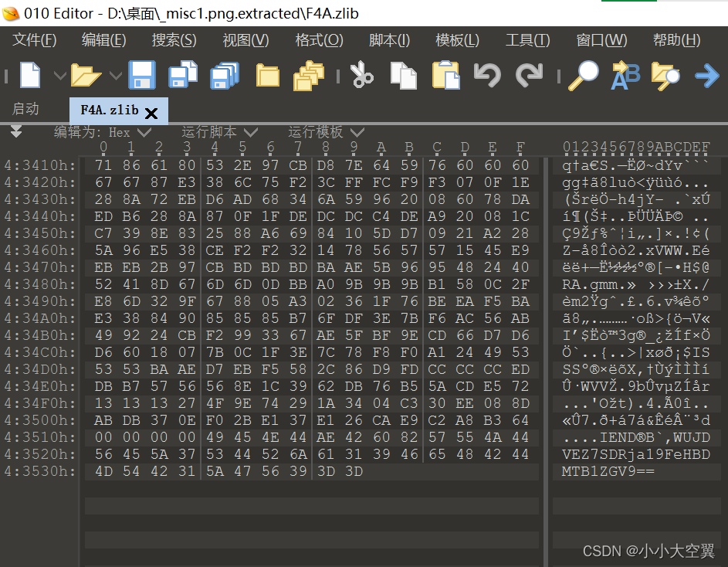Click hex byte 4D in row 4:3530h
This screenshot has height=567, width=728.
pos(103,471)
